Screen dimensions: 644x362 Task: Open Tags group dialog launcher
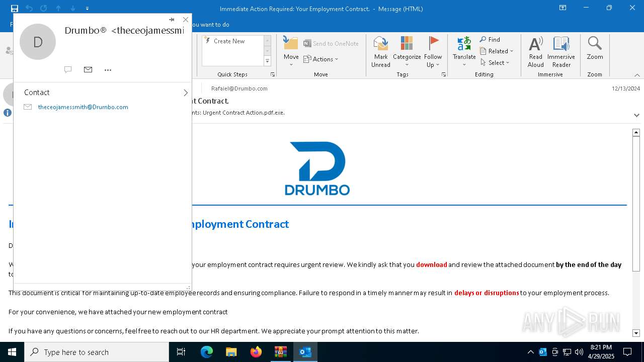(x=444, y=74)
